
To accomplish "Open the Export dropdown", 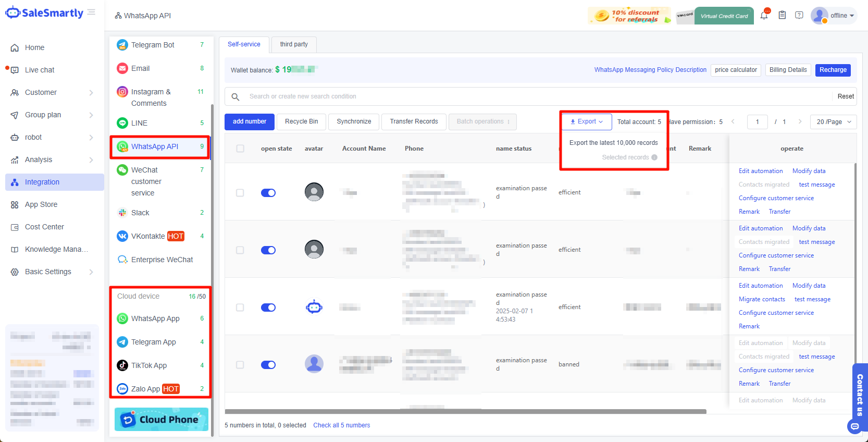I will click(587, 121).
